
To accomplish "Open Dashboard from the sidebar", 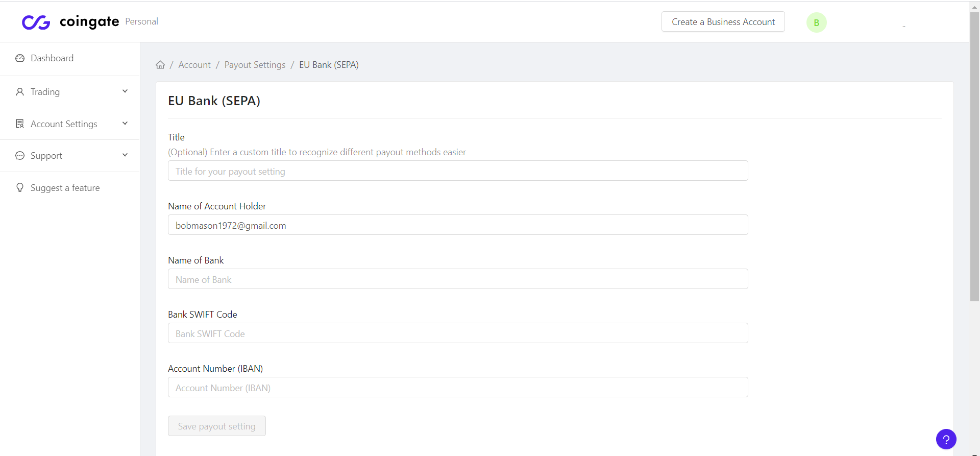I will (70, 59).
